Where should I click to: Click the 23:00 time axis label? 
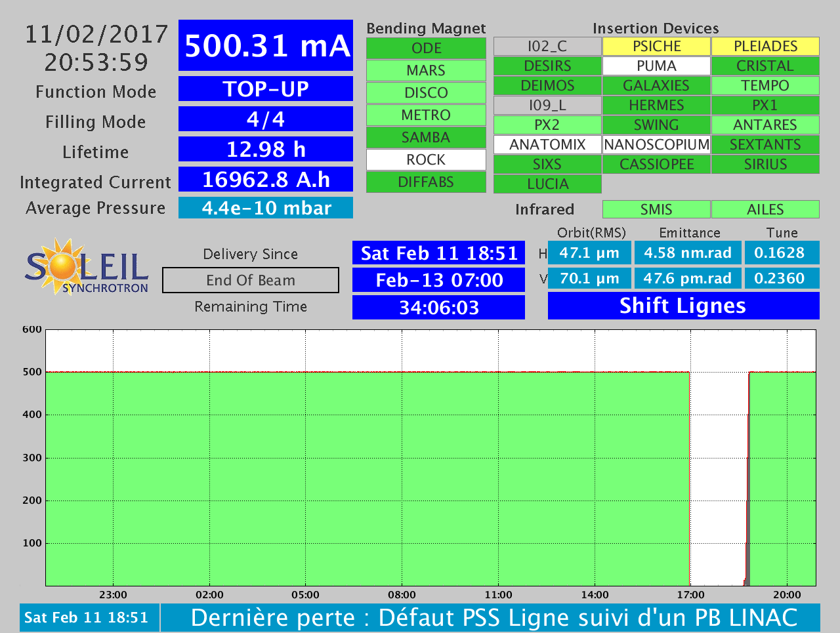tap(113, 595)
